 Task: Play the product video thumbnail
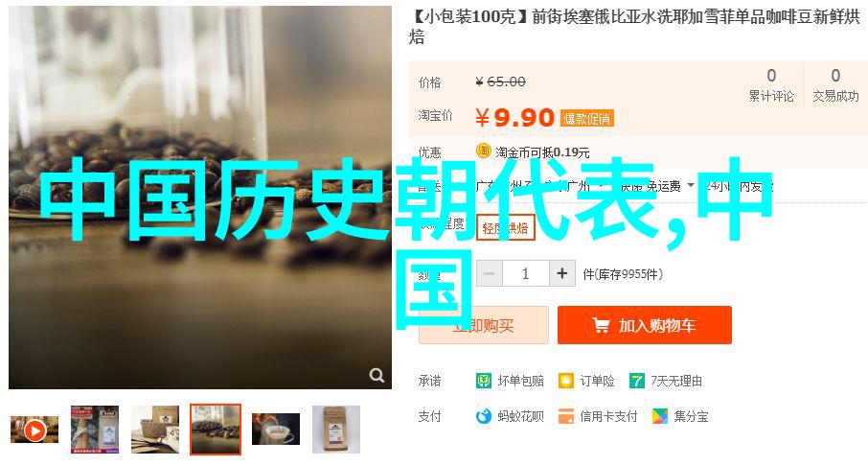34,430
